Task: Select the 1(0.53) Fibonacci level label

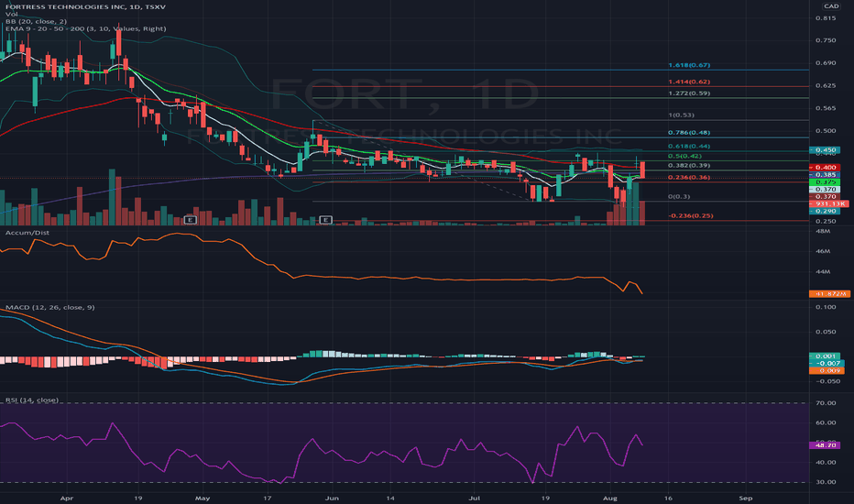Action: pos(681,115)
